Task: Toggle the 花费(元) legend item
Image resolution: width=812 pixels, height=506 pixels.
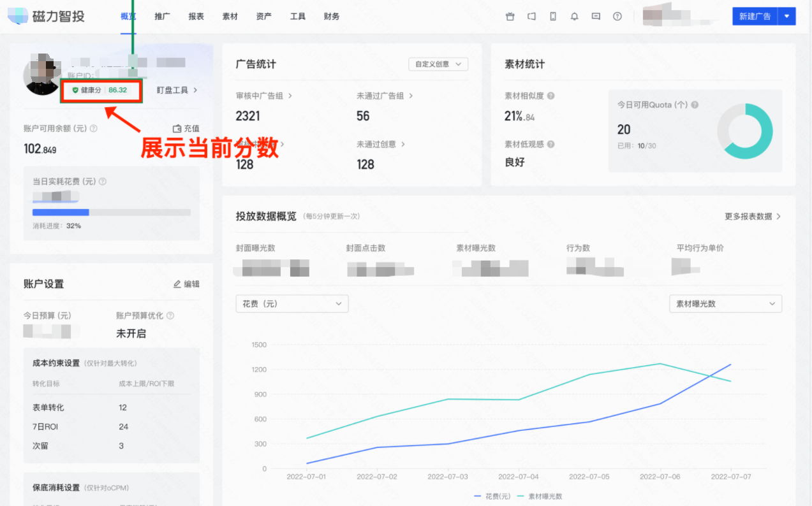Action: click(492, 496)
